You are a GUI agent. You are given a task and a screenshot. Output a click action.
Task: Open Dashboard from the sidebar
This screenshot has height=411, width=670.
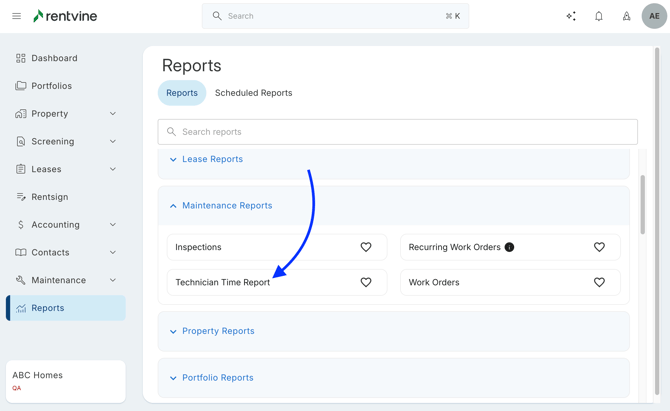click(54, 58)
